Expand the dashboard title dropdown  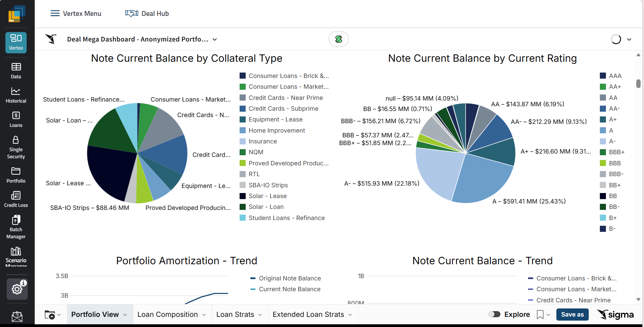pos(215,39)
